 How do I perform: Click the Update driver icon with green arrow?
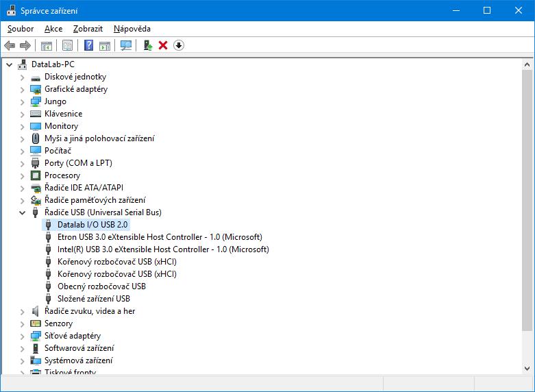coord(147,45)
